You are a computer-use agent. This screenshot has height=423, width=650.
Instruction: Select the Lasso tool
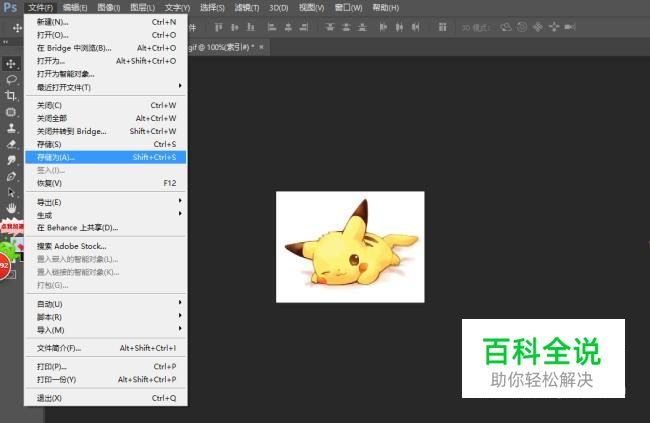click(11, 80)
